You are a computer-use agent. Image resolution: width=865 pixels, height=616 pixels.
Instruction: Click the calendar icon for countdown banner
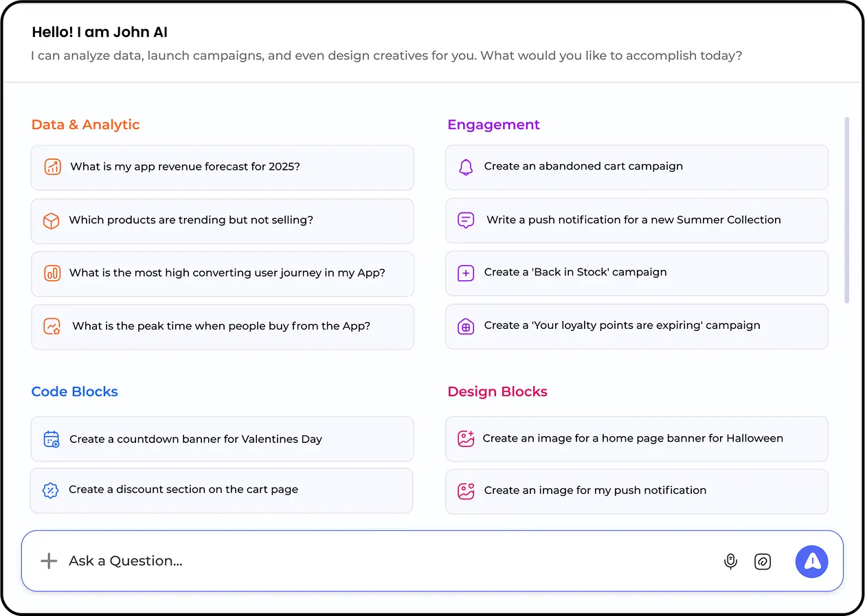52,439
